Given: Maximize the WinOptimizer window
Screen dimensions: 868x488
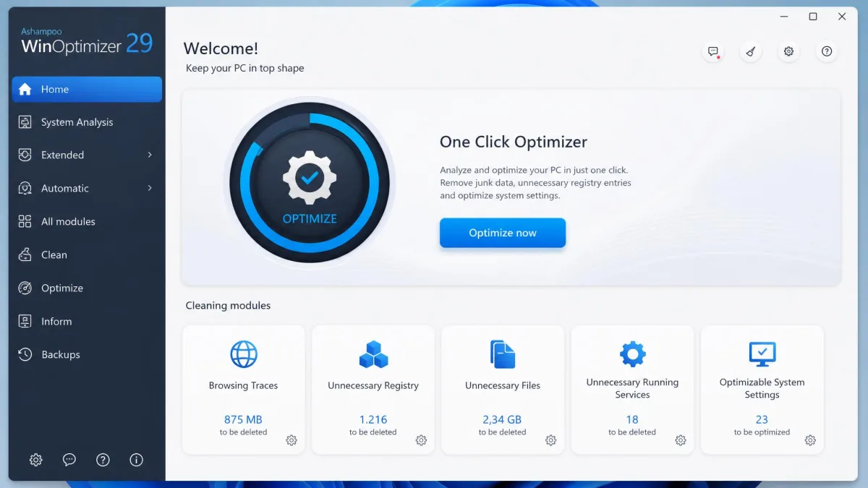Looking at the screenshot, I should click(x=813, y=17).
